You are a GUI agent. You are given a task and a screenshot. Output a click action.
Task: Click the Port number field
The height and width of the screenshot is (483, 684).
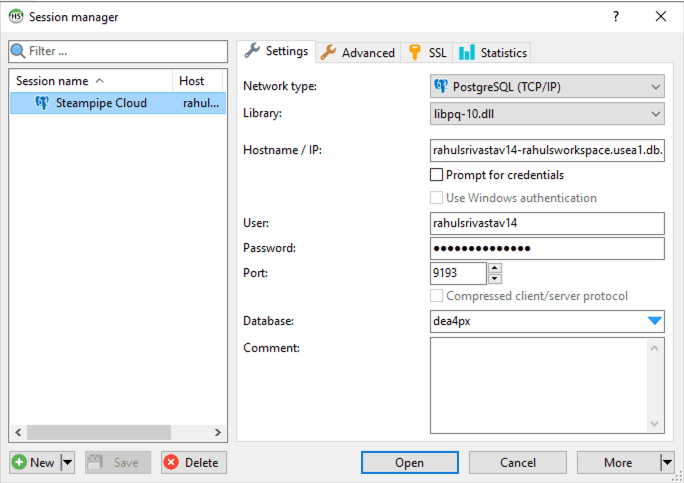(458, 273)
